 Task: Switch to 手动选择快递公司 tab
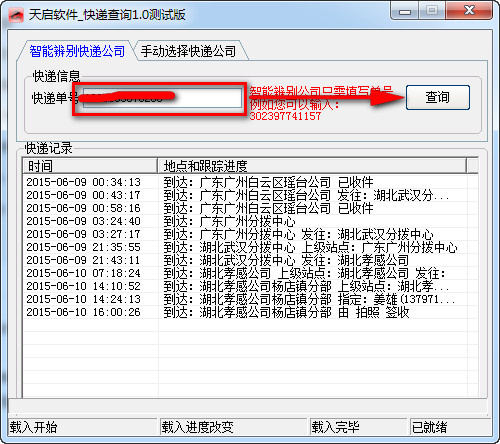point(188,51)
